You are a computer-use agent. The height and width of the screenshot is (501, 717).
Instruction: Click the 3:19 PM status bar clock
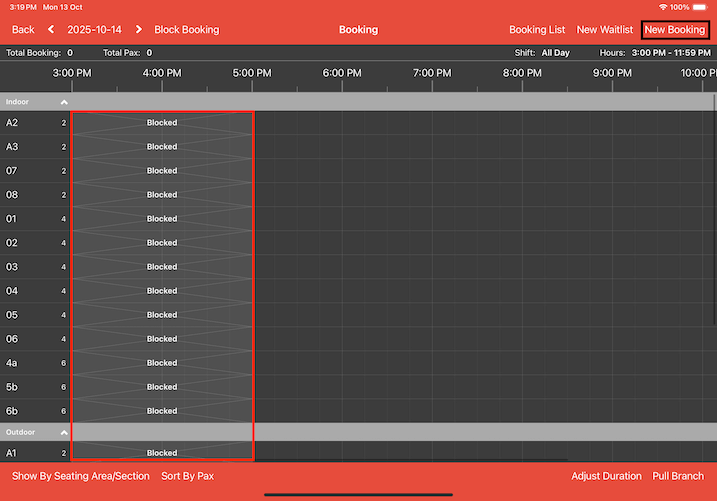tap(23, 7)
